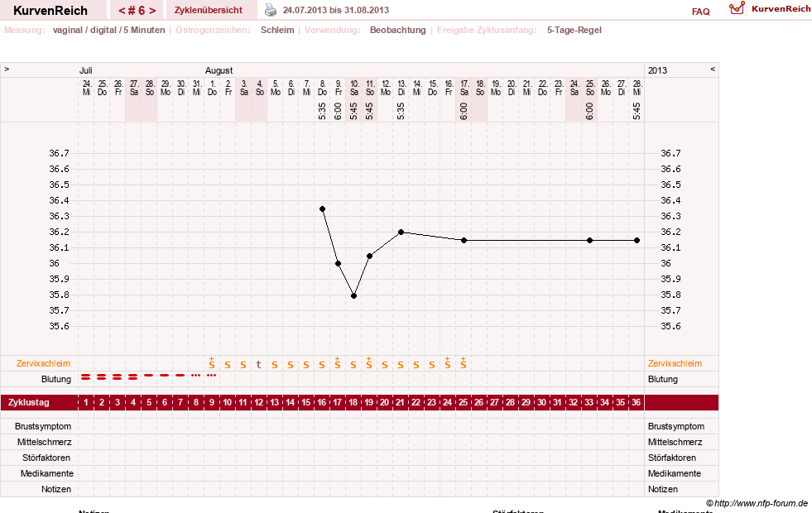Screen dimensions: 812x513
Task: Click the 'Schleim' Östrogenzeichen value
Action: coord(277,30)
